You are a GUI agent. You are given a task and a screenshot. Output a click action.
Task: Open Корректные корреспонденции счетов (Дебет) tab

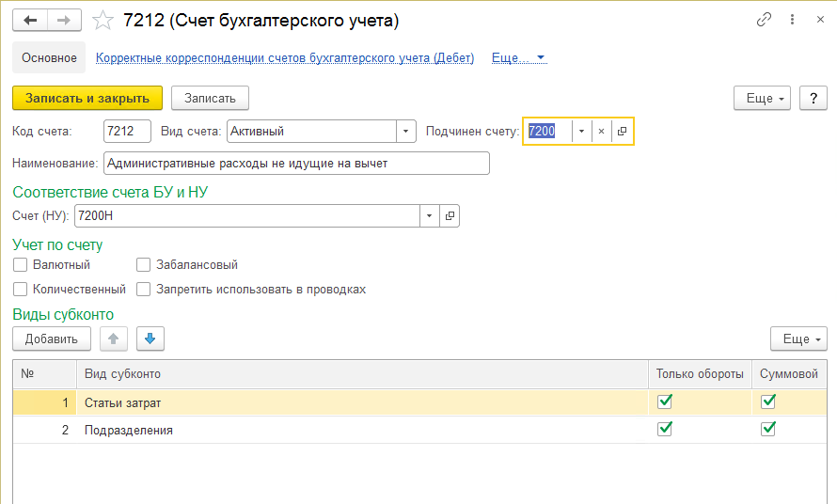(x=284, y=58)
